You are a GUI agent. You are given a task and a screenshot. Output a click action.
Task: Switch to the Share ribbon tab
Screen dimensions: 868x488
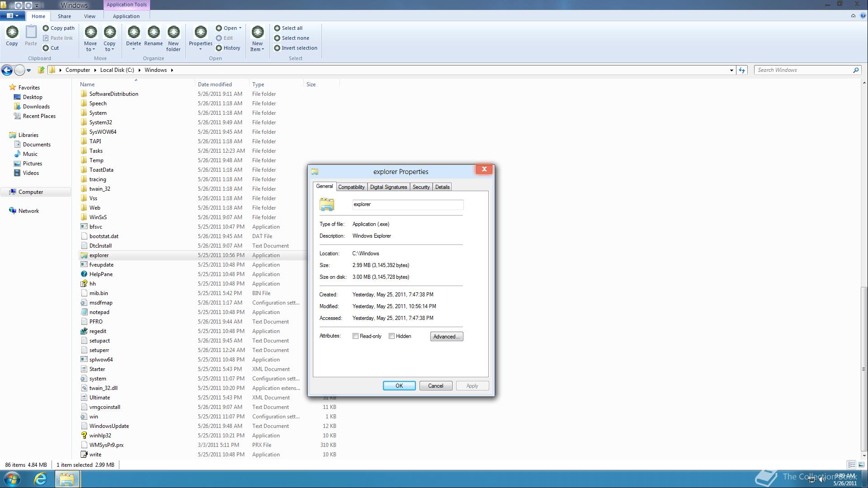click(64, 16)
